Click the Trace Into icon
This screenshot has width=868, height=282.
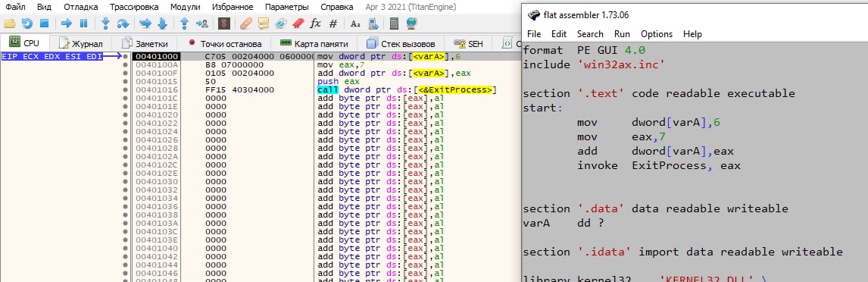click(145, 23)
